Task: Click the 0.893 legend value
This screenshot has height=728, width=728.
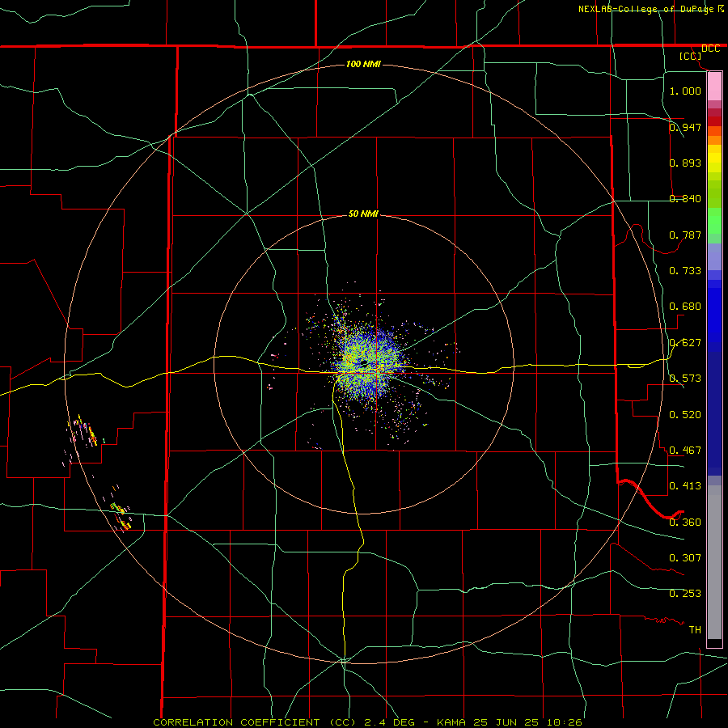Action: [685, 163]
